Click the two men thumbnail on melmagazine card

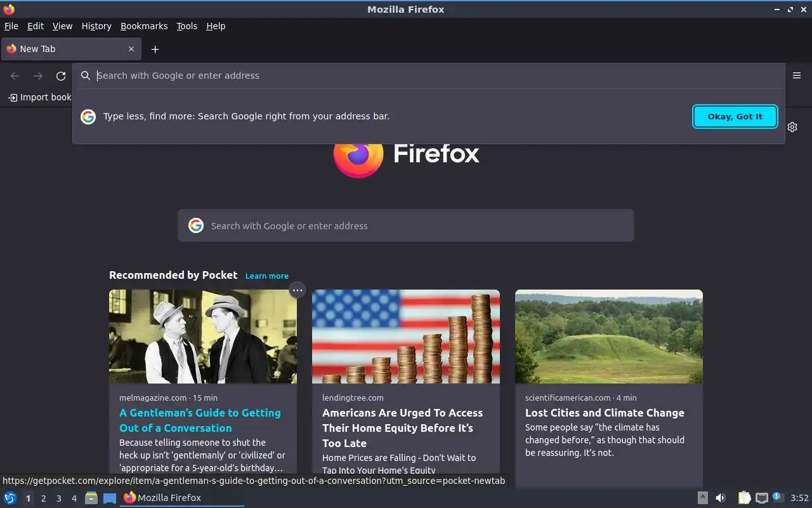pos(203,337)
